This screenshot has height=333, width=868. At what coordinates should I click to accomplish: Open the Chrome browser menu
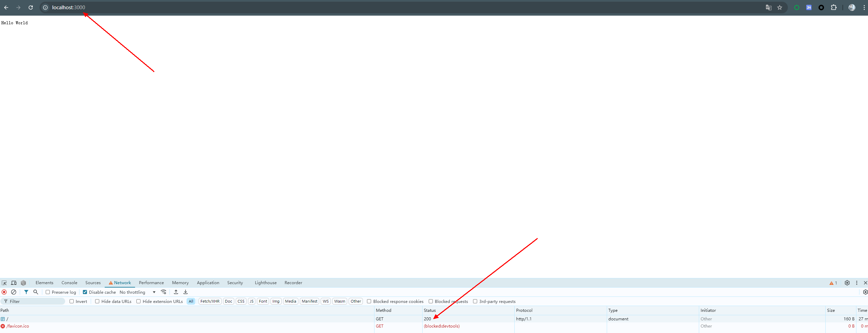864,7
